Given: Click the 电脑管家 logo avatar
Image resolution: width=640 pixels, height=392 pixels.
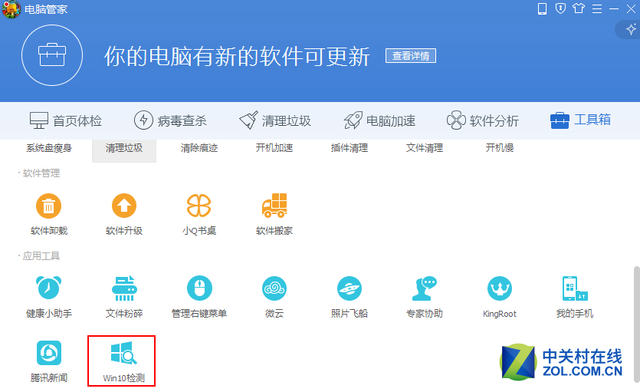Looking at the screenshot, I should point(11,9).
